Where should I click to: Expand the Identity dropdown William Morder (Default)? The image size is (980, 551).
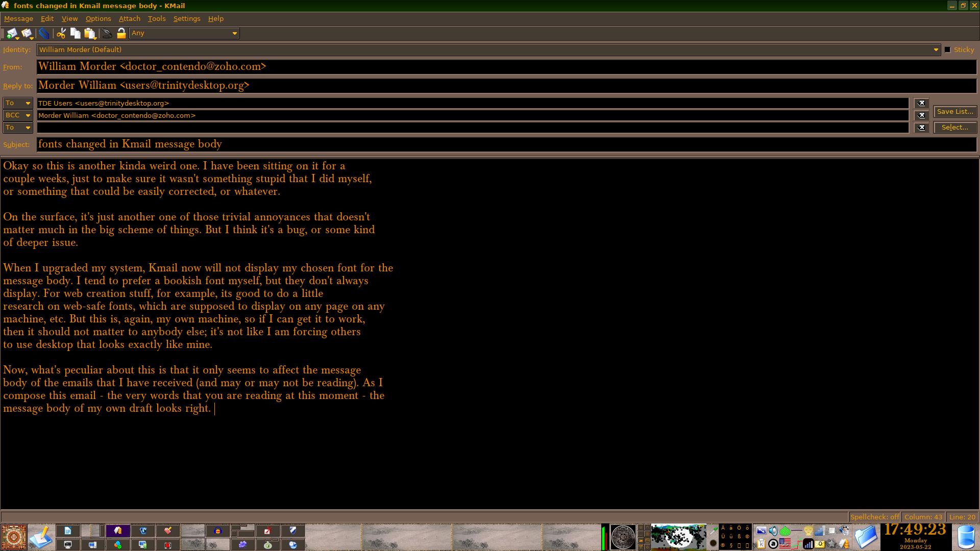488,49
